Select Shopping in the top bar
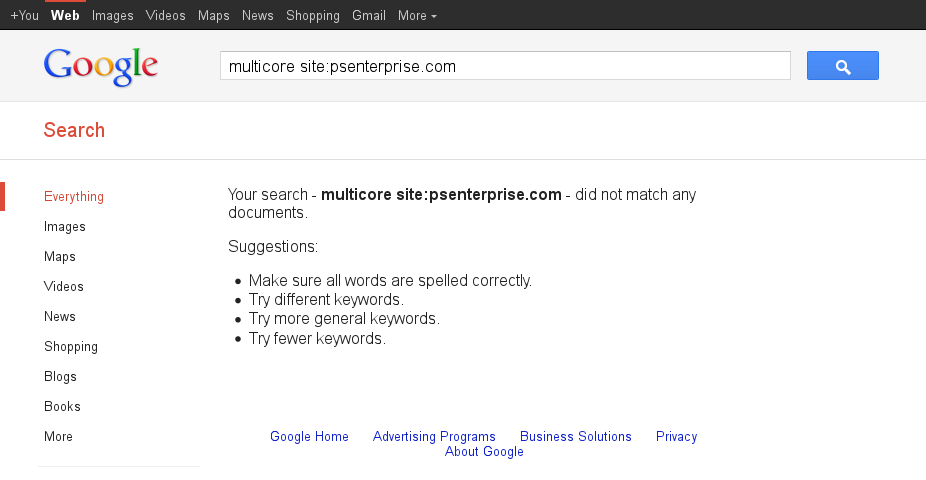The image size is (926, 480). 312,16
